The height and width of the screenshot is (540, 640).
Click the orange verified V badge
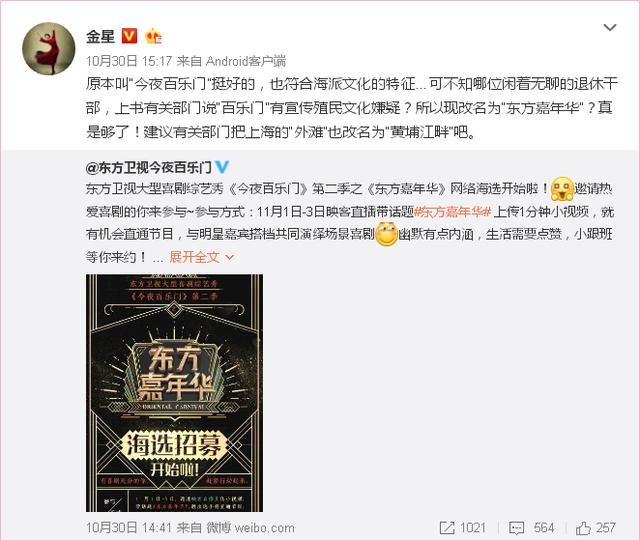130,36
